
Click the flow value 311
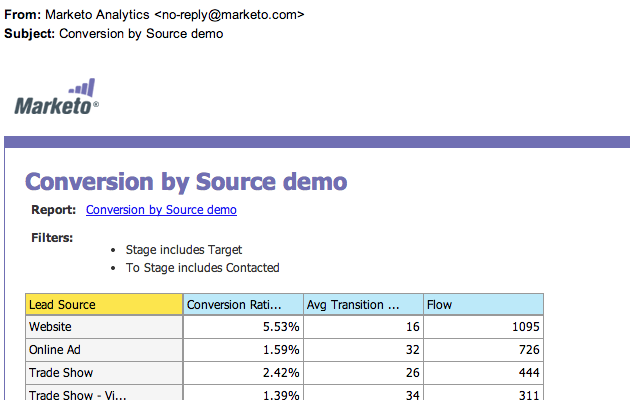coord(483,393)
